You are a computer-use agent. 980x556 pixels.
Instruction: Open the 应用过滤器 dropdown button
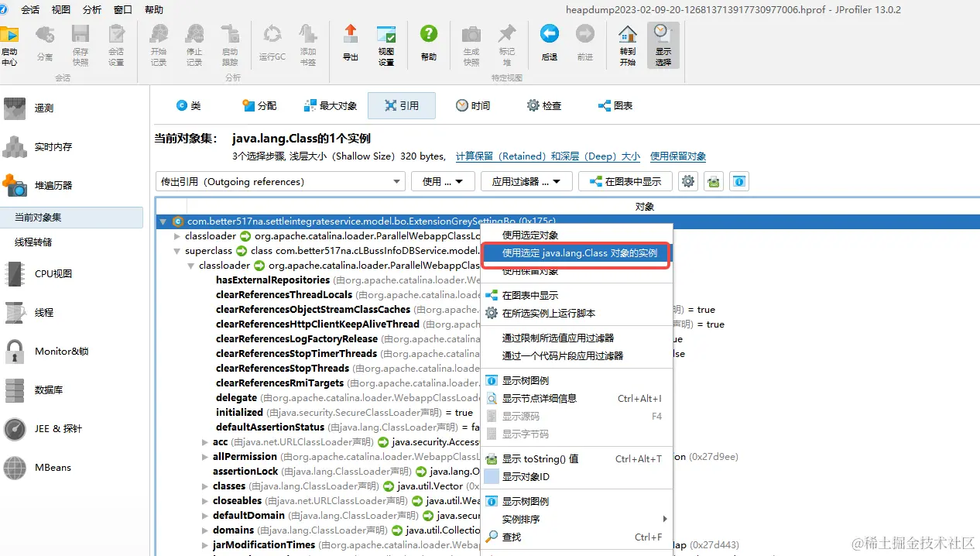point(526,181)
